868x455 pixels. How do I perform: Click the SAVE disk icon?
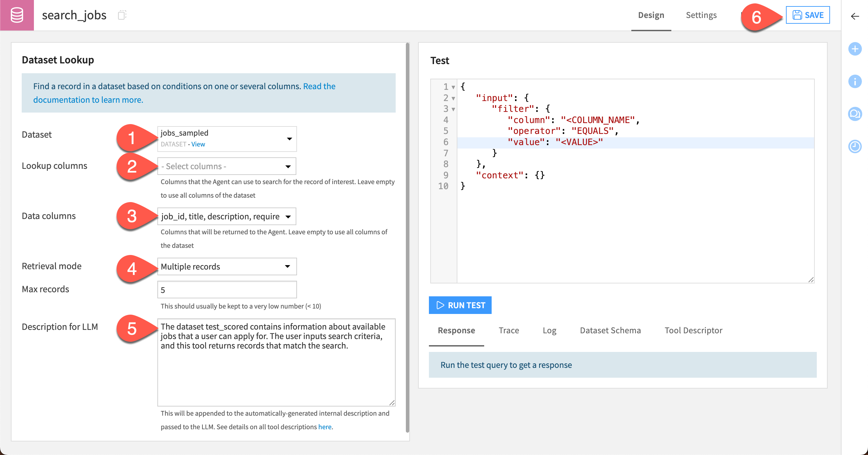click(797, 15)
